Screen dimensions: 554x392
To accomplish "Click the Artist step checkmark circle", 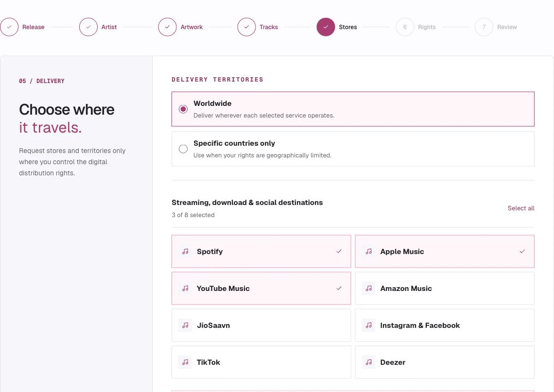I will (88, 27).
